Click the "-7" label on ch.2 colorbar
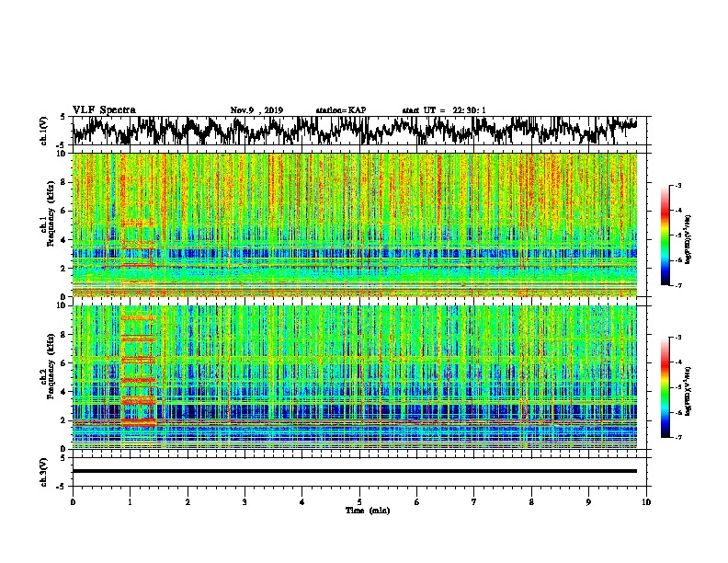Viewport: 728px width, 563px height. click(678, 437)
